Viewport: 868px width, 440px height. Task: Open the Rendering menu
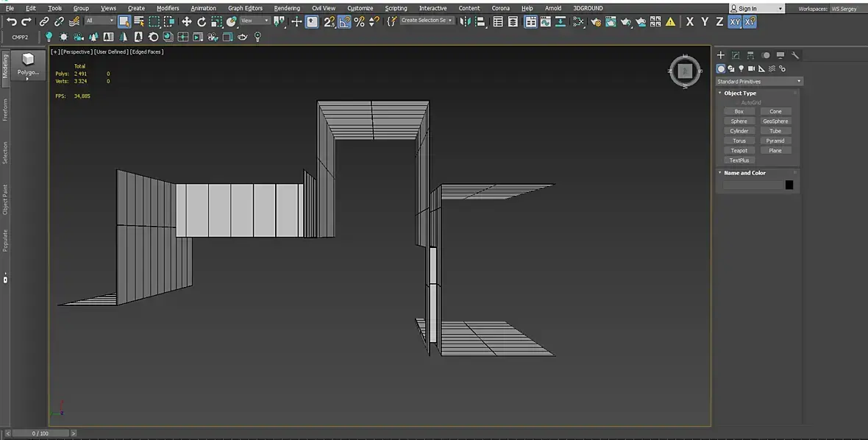(287, 8)
